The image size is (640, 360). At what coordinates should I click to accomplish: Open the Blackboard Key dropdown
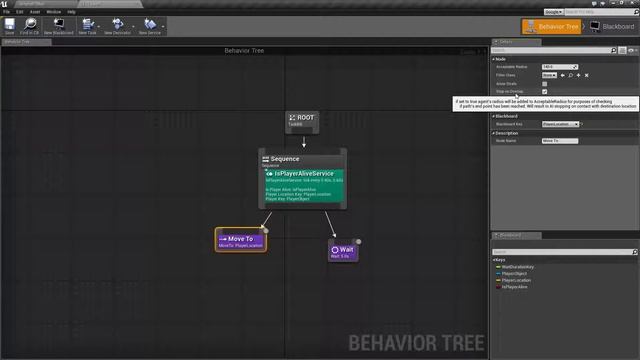tap(560, 124)
